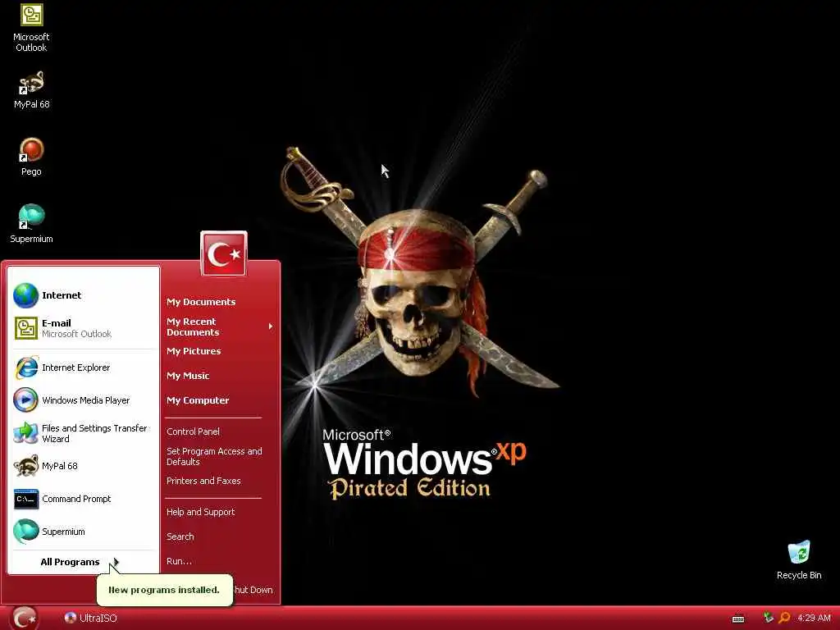Launch Pego desktop shortcut

coord(32,157)
